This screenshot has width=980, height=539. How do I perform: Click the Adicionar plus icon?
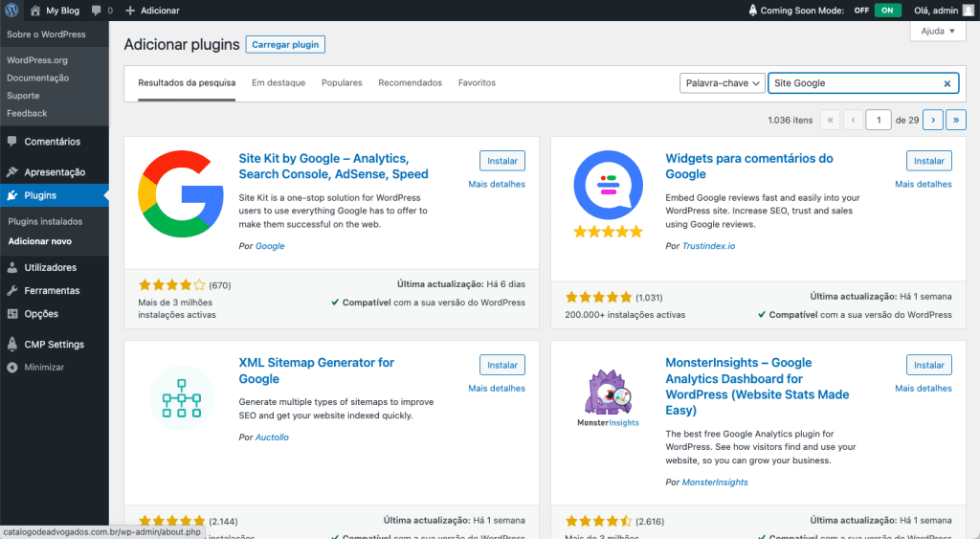pyautogui.click(x=130, y=10)
